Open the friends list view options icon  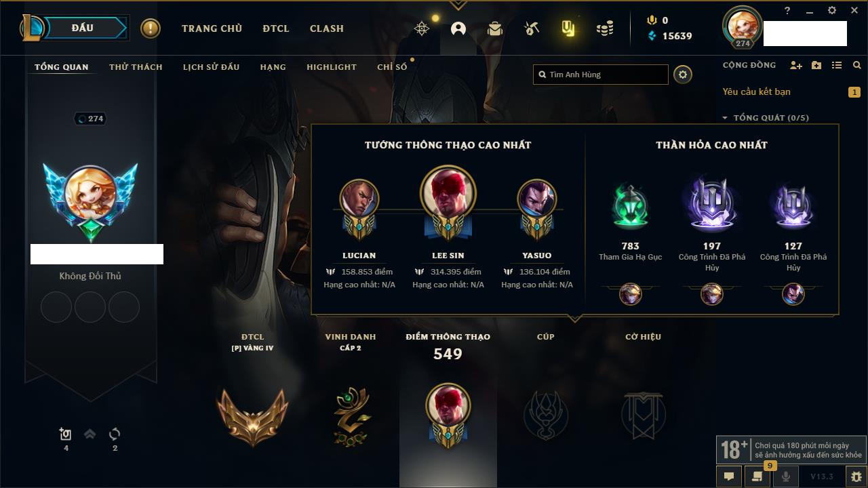tap(837, 65)
